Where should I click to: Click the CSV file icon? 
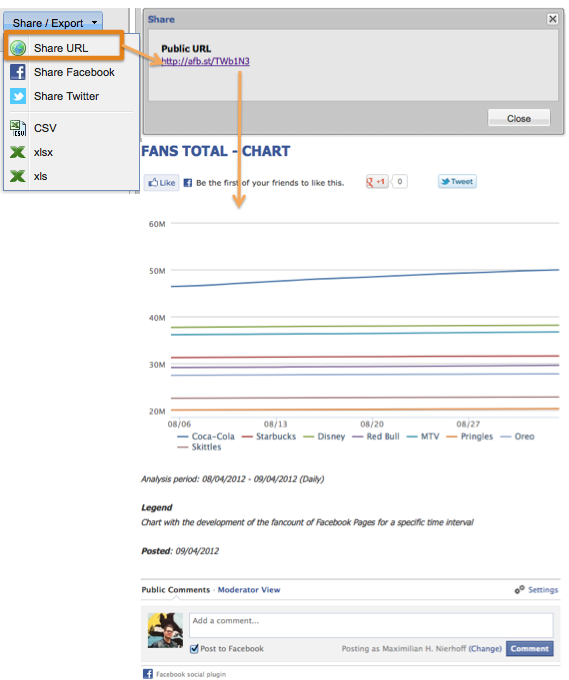tap(18, 128)
